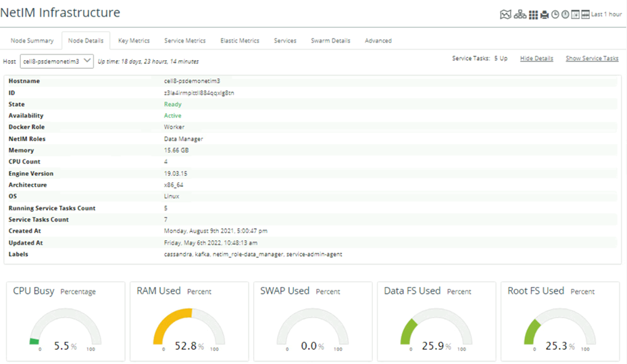627x364 pixels.
Task: Click the table layout icon beside Last 1 hour
Action: 585,15
